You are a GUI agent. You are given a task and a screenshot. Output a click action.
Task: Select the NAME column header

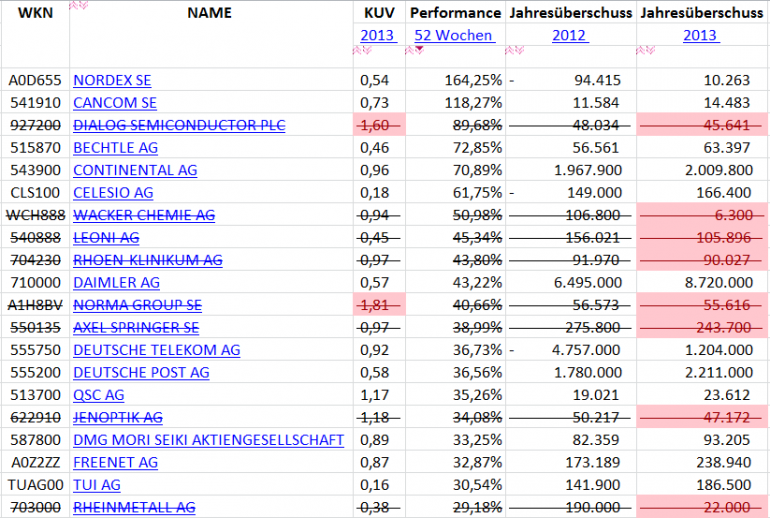coord(210,13)
